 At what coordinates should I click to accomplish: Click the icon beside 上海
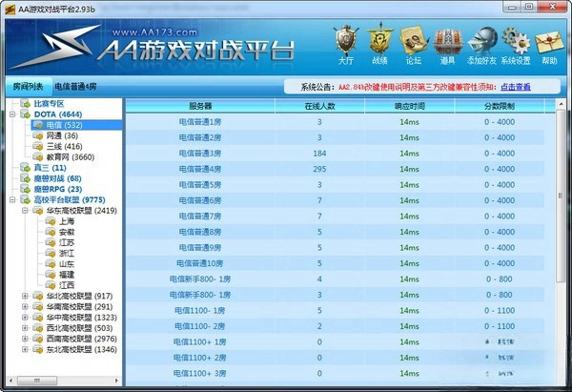coord(50,221)
